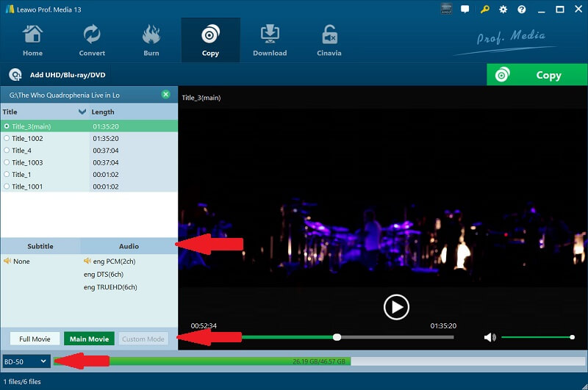Click the video seek slider handle
Screen dimensions: 588x390
337,337
